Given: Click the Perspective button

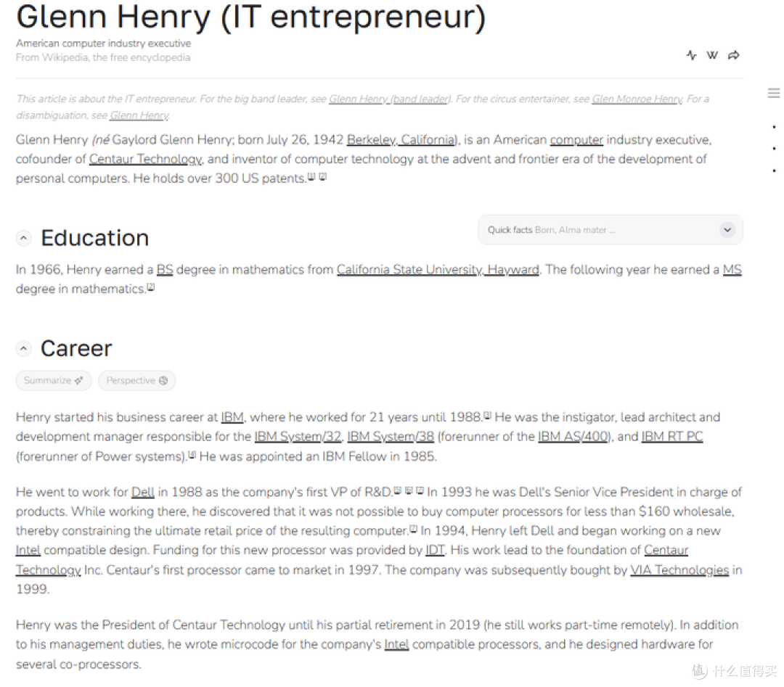Looking at the screenshot, I should pos(137,380).
